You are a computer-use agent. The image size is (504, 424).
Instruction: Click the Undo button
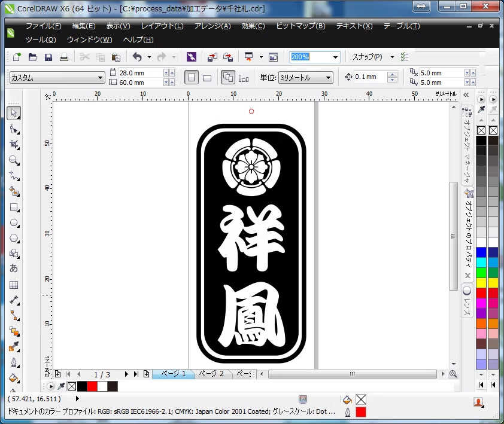tap(139, 56)
